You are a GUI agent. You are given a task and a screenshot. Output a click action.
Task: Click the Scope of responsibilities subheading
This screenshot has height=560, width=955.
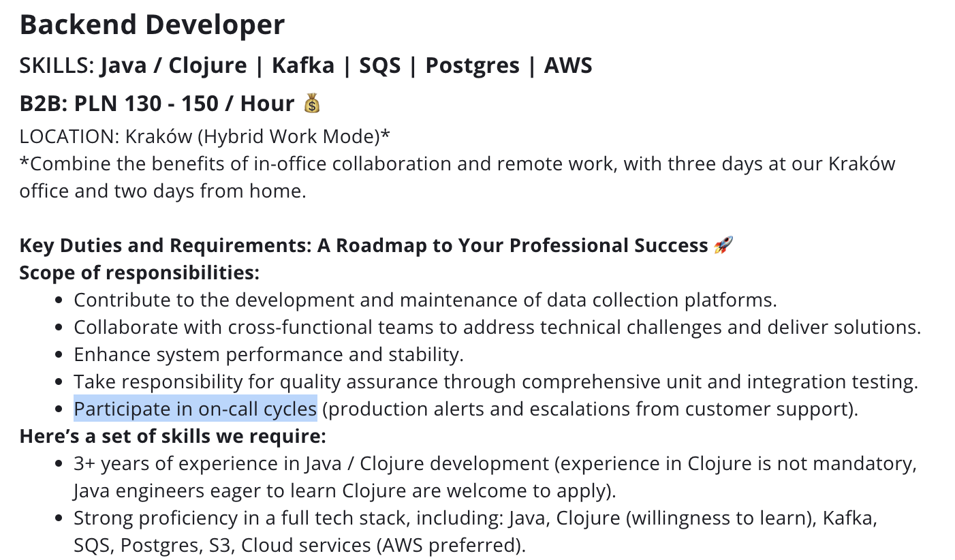pos(139,273)
